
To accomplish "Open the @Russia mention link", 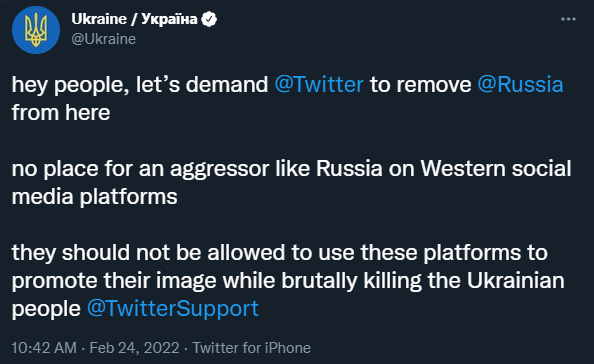I will click(520, 84).
